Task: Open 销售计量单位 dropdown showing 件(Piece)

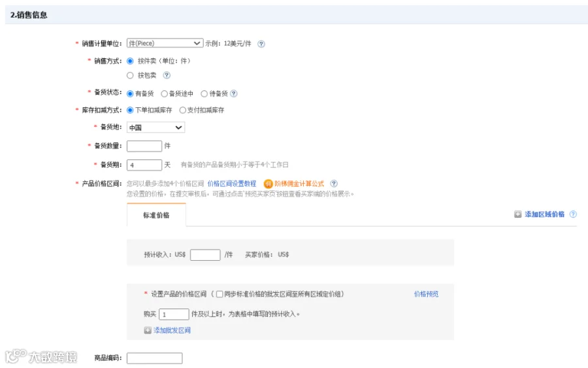Action: (165, 43)
